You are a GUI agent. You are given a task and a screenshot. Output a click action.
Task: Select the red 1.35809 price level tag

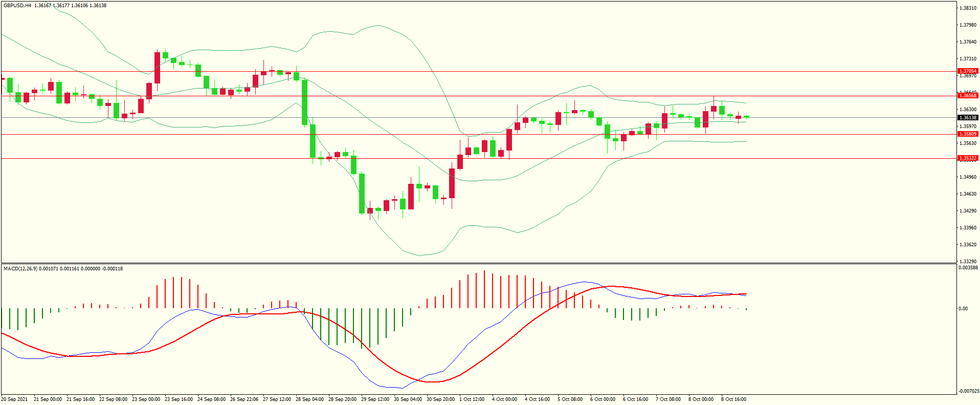click(967, 134)
